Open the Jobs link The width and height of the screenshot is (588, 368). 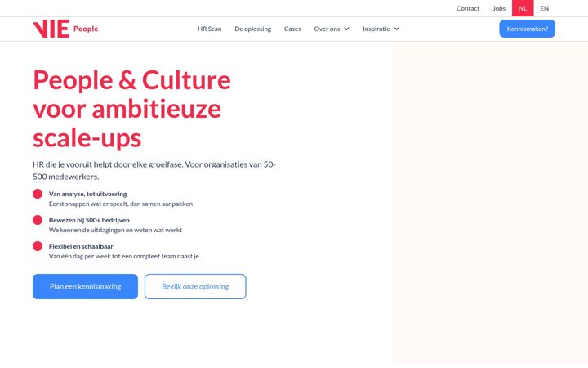click(x=499, y=8)
